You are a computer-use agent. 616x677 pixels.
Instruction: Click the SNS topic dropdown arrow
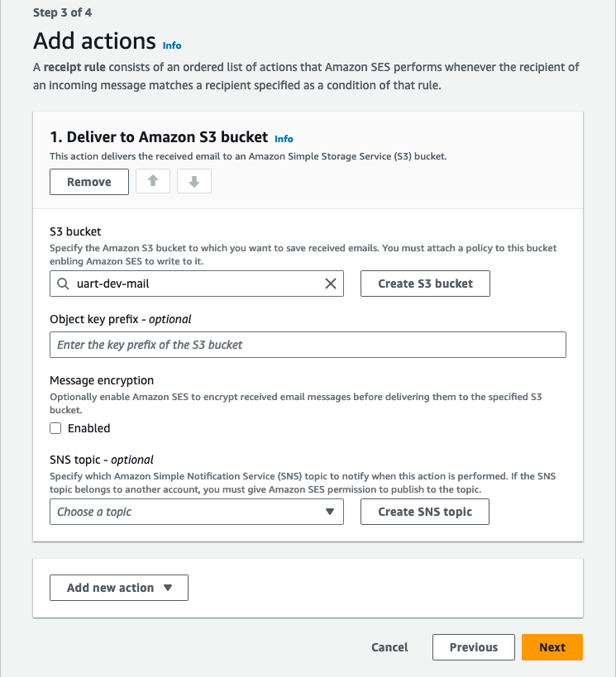[330, 512]
